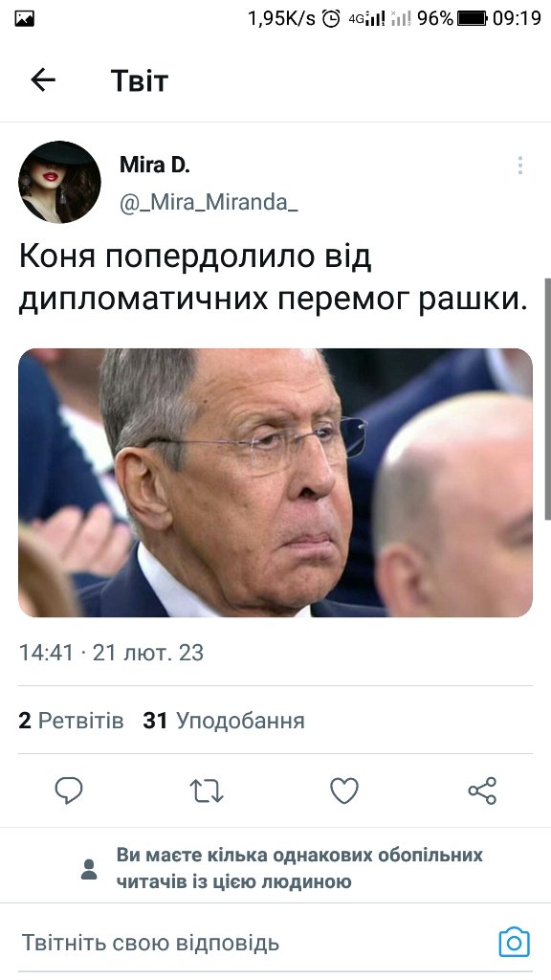This screenshot has height=980, width=551.
Task: Open the Mira D. display name
Action: pos(154,165)
